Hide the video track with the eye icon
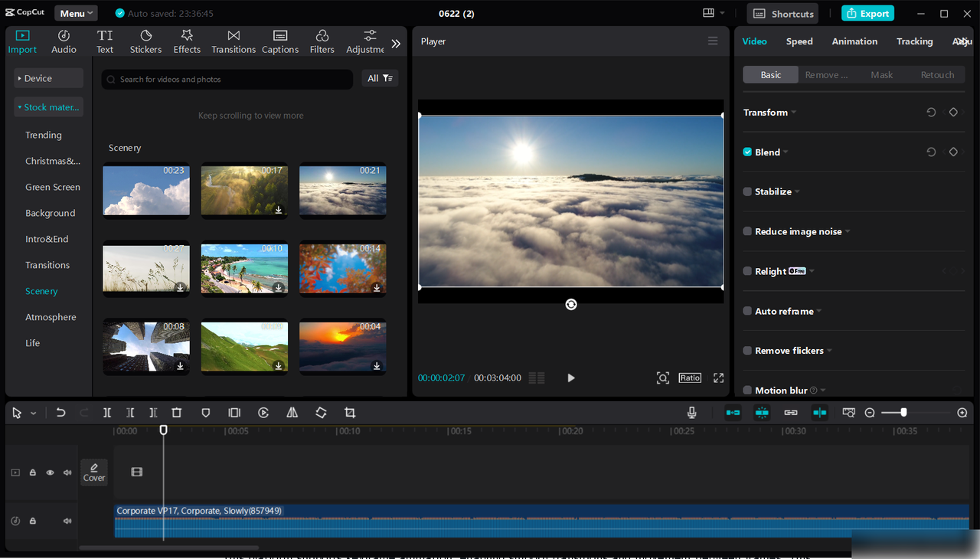980x559 pixels. point(50,472)
